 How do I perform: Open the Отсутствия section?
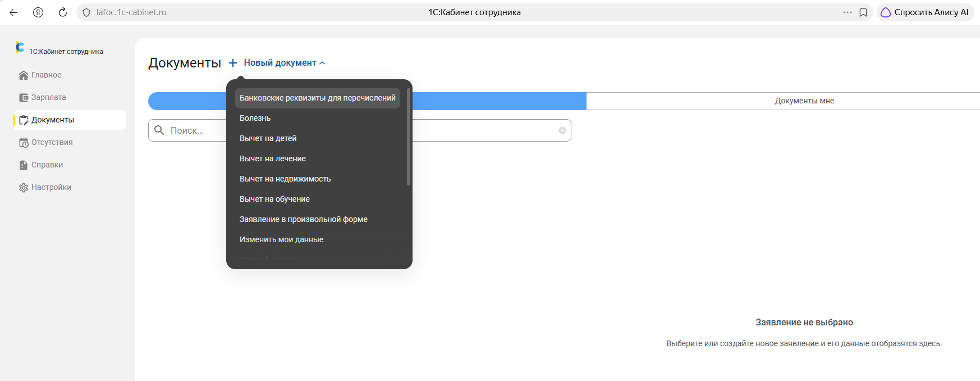click(70, 143)
